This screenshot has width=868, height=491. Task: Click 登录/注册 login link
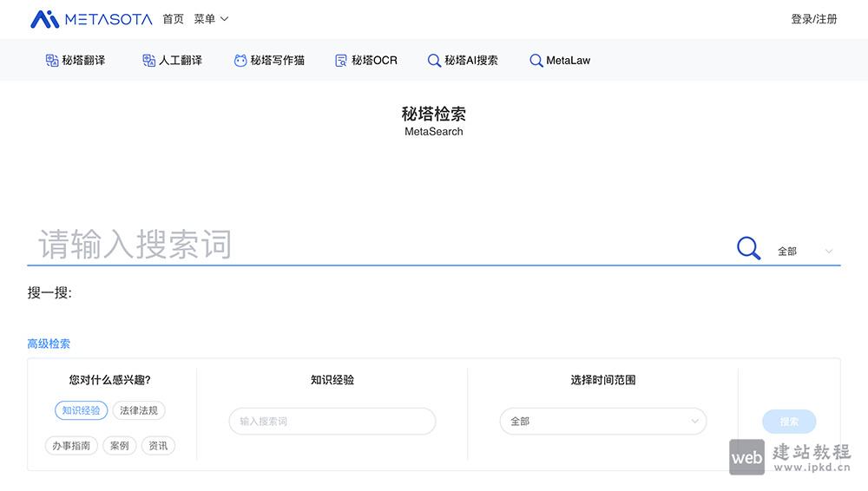814,19
